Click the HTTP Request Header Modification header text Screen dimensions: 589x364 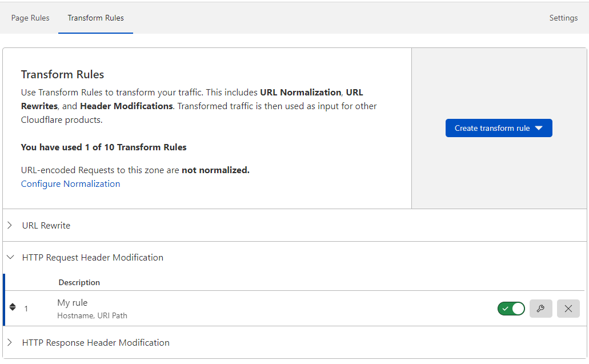coord(92,257)
